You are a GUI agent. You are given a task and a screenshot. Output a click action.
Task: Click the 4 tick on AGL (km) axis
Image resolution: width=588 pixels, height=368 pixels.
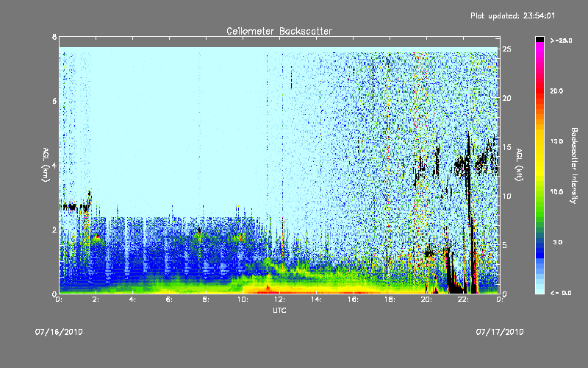(x=54, y=165)
